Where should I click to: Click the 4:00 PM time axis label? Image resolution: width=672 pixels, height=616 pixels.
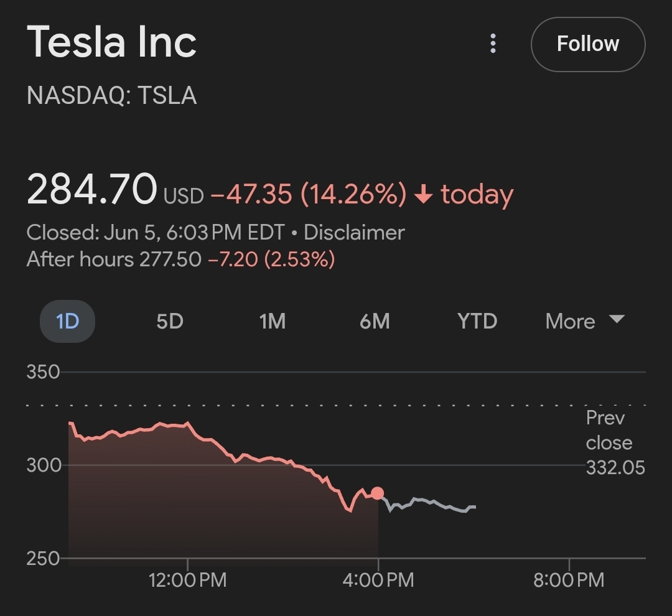coord(378,581)
